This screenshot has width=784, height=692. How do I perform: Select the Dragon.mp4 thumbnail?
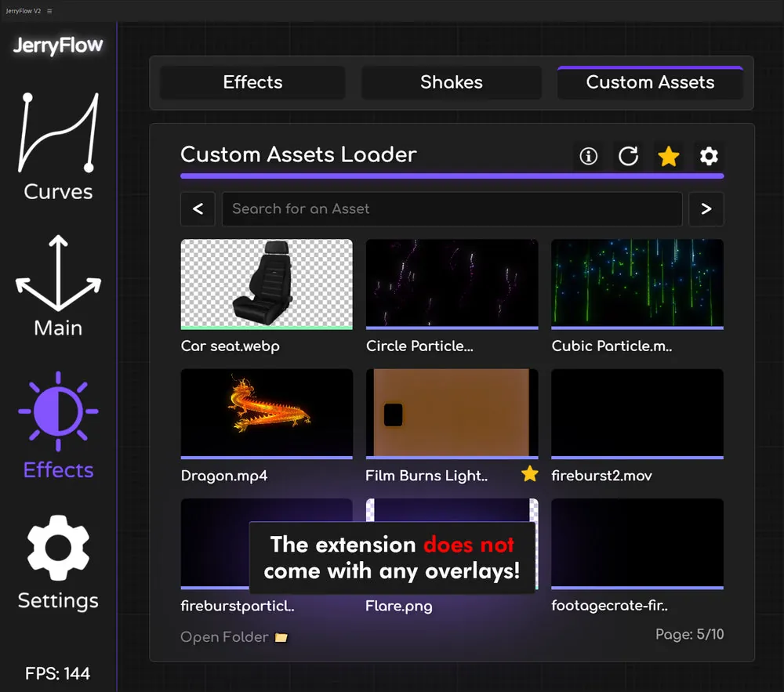267,414
